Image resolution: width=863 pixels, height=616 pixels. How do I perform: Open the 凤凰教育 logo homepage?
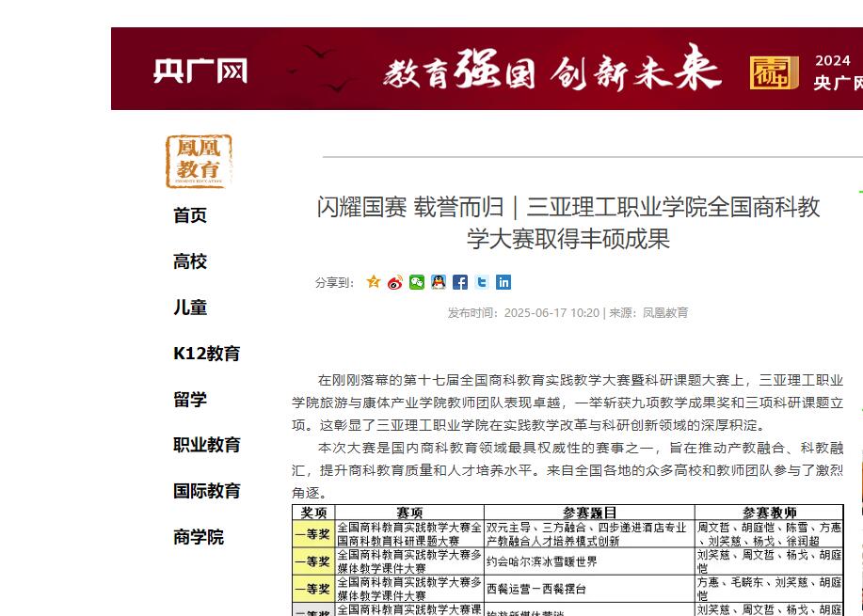tap(197, 161)
